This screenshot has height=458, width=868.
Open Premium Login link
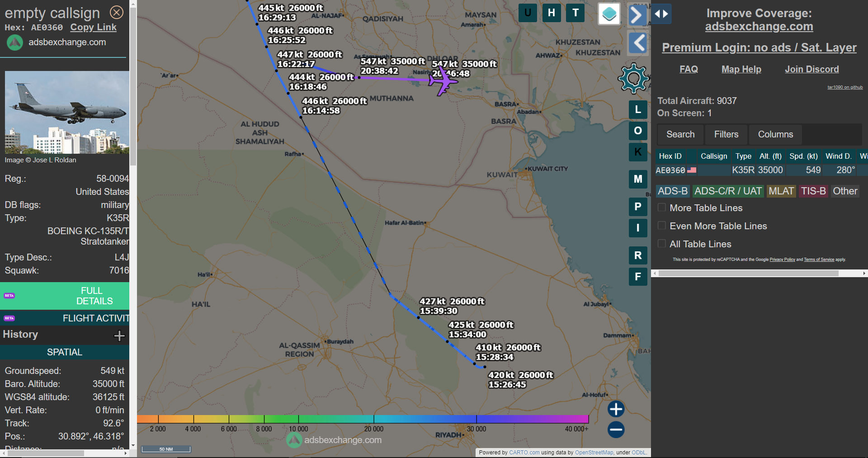pos(759,47)
